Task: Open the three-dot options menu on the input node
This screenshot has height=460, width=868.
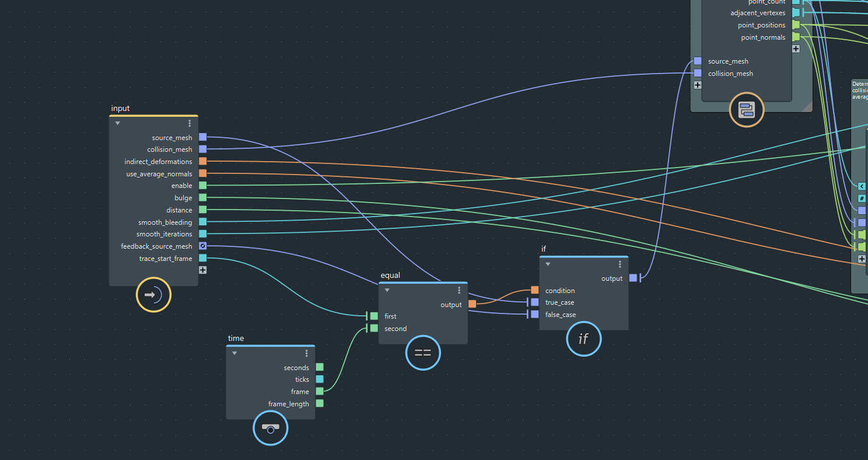Action: [190, 123]
